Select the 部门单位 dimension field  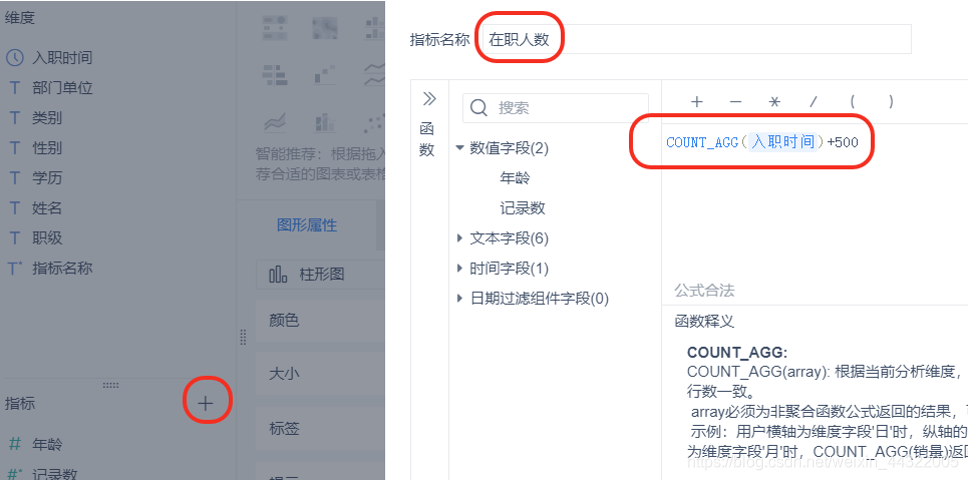point(62,88)
